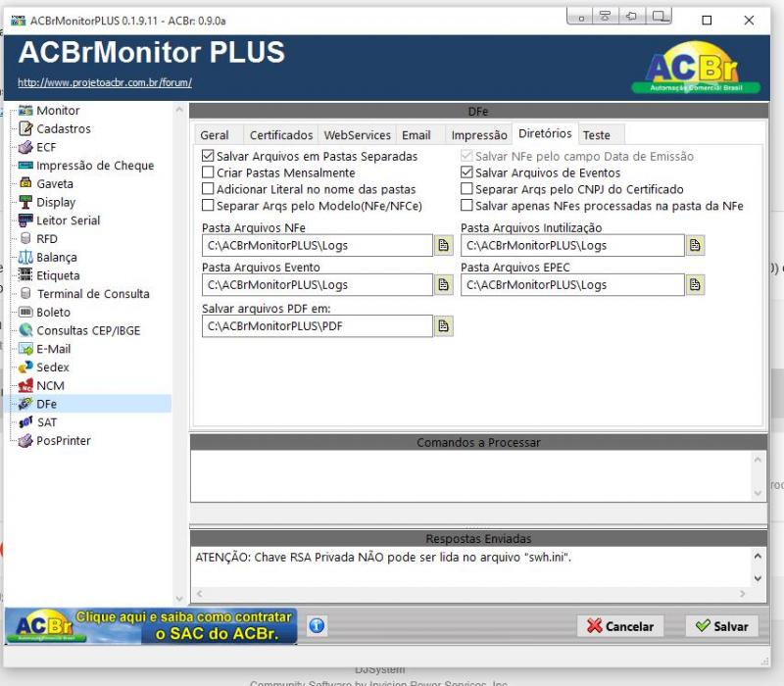Toggle Salvar Arquivos de Eventos checkbox

466,172
